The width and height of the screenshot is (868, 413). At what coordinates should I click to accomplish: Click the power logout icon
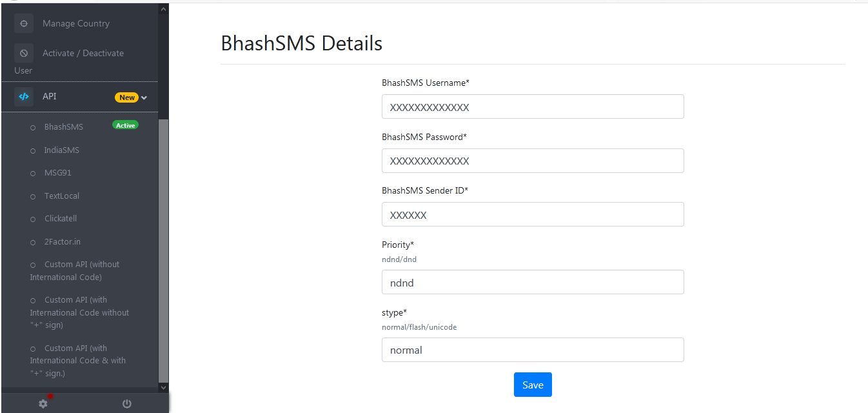tap(127, 404)
